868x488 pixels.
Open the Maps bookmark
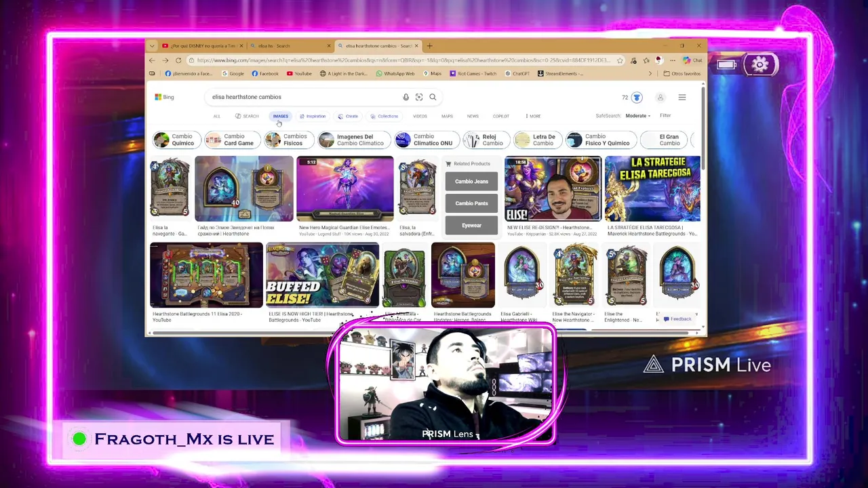[433, 73]
